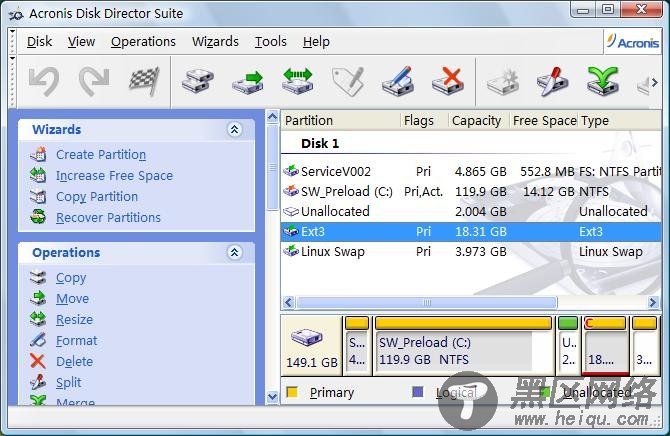Screen dimensions: 670x436
Task: Click the Move partition toolbar icon
Action: [247, 81]
